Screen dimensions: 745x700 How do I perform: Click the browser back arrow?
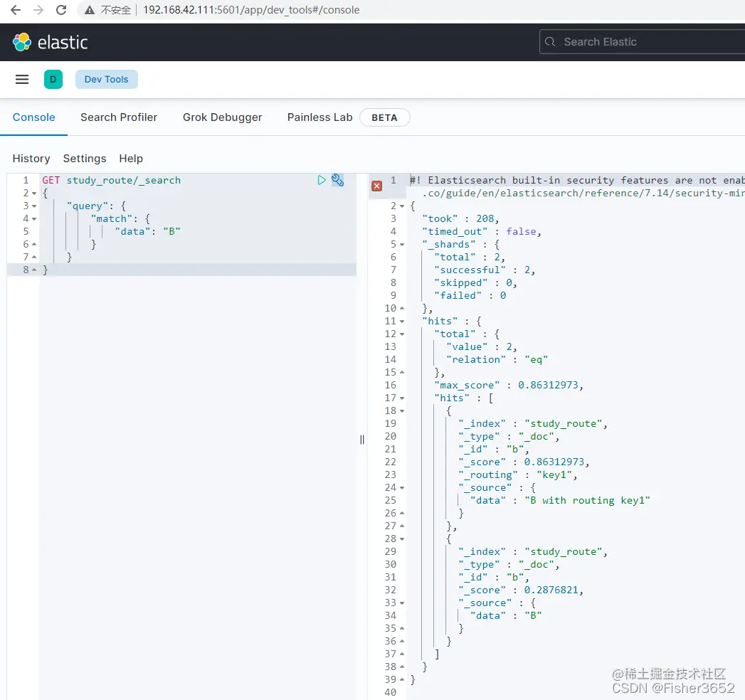(16, 10)
